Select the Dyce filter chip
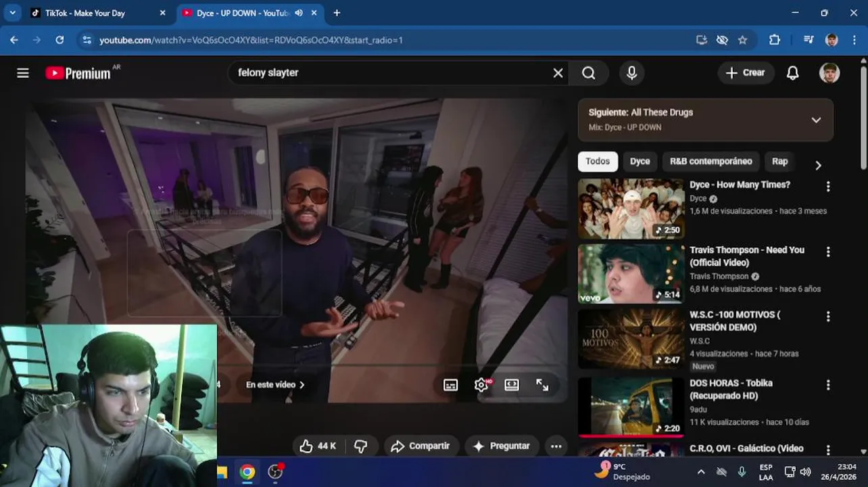This screenshot has width=868, height=487. pos(640,162)
